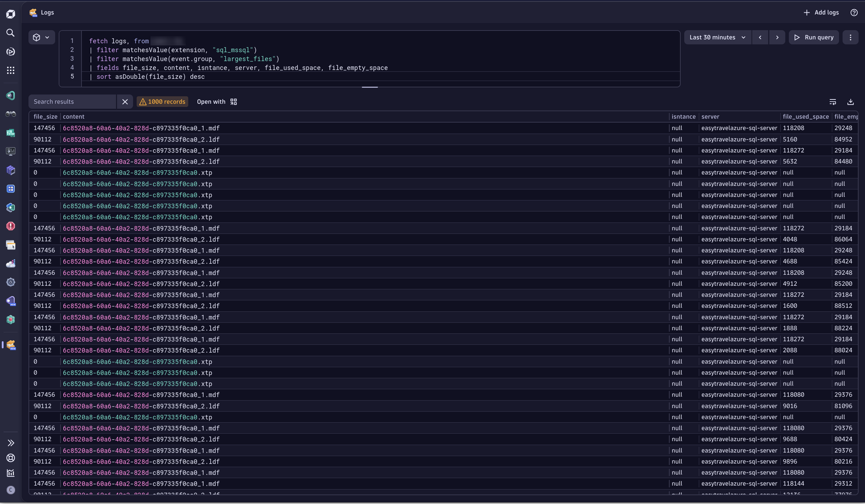Screen dimensions: 865x504
Task: Open the browser window app icon in sidebar
Action: tap(10, 245)
